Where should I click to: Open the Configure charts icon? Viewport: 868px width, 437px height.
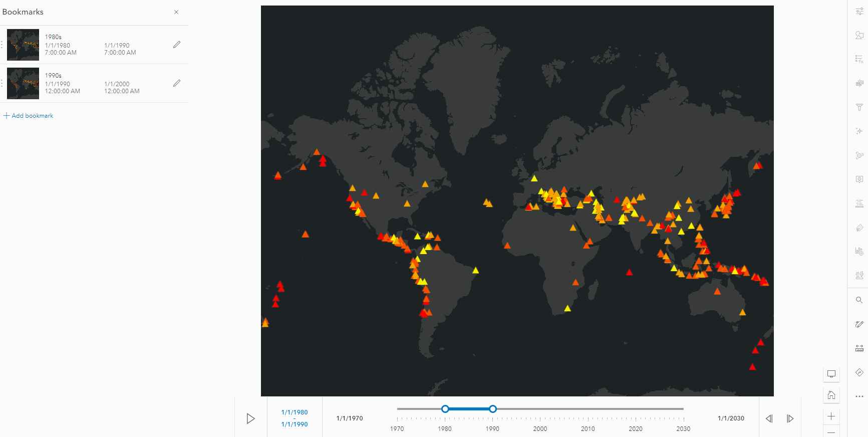(859, 251)
